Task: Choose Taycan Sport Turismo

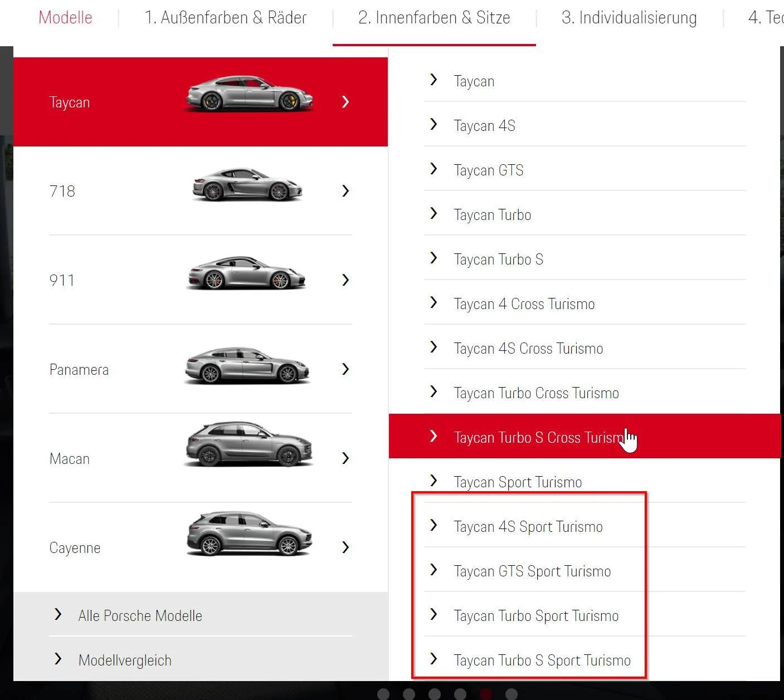Action: click(x=585, y=482)
